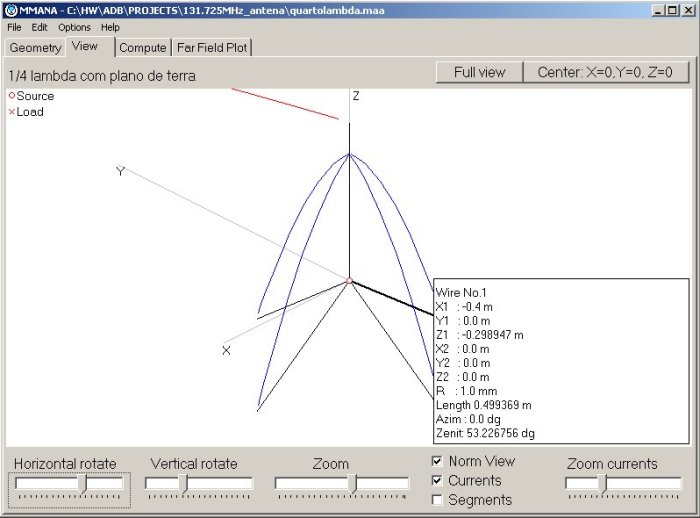Open the File menu
The height and width of the screenshot is (518, 700).
14,28
